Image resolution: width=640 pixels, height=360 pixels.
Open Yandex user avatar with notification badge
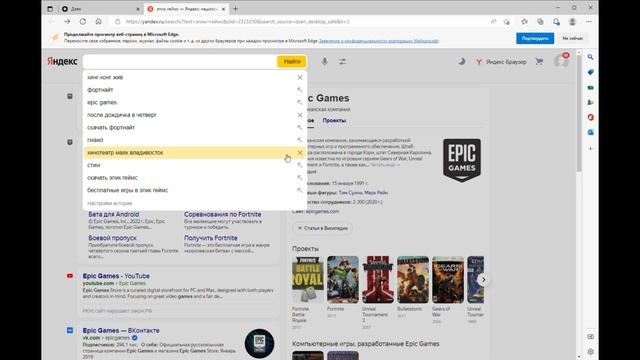pyautogui.click(x=561, y=61)
